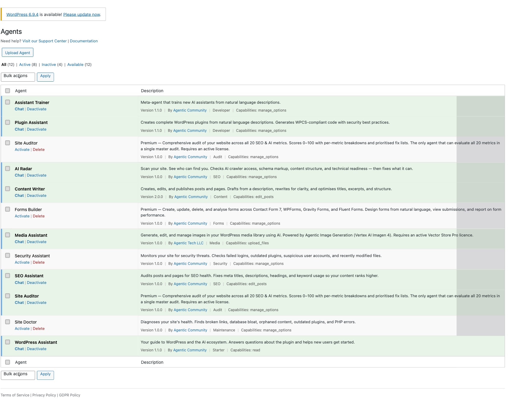Click the Upload Agent button
Image resolution: width=511 pixels, height=420 pixels.
click(x=18, y=52)
